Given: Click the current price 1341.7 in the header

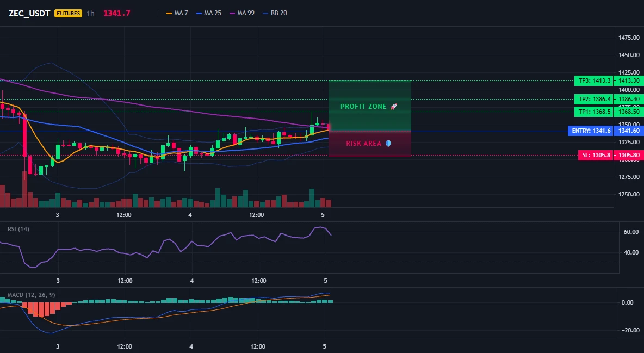Looking at the screenshot, I should 116,13.
